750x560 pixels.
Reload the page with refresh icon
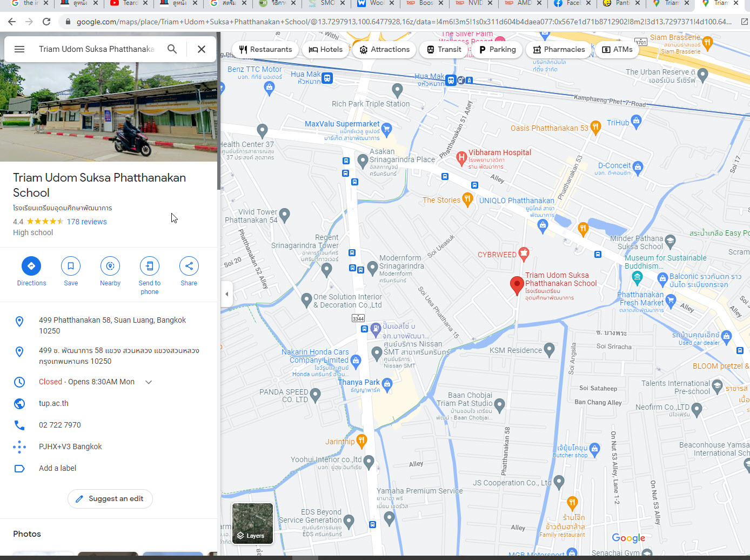(x=46, y=22)
